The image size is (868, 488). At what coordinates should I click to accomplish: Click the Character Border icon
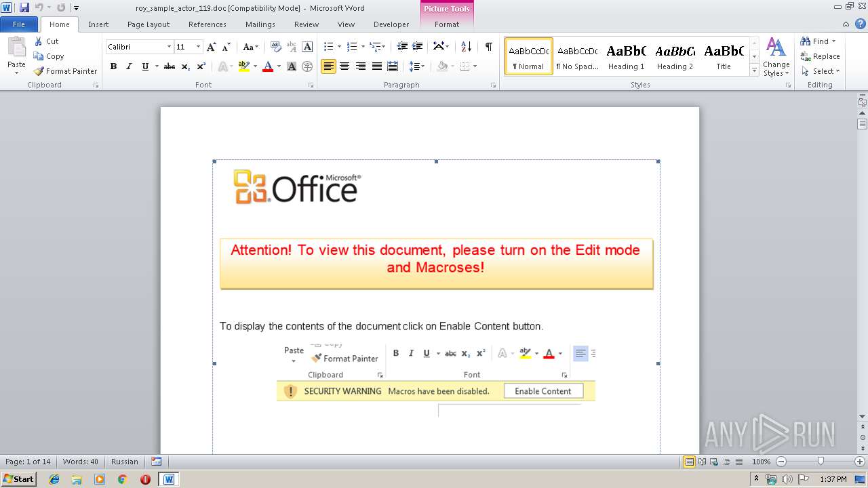[x=307, y=47]
